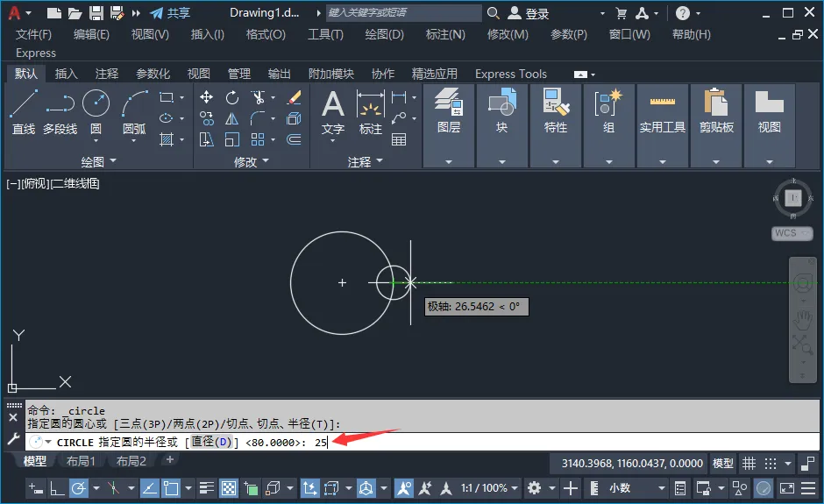This screenshot has height=504, width=824.
Task: Select the Rotate tool
Action: [231, 97]
